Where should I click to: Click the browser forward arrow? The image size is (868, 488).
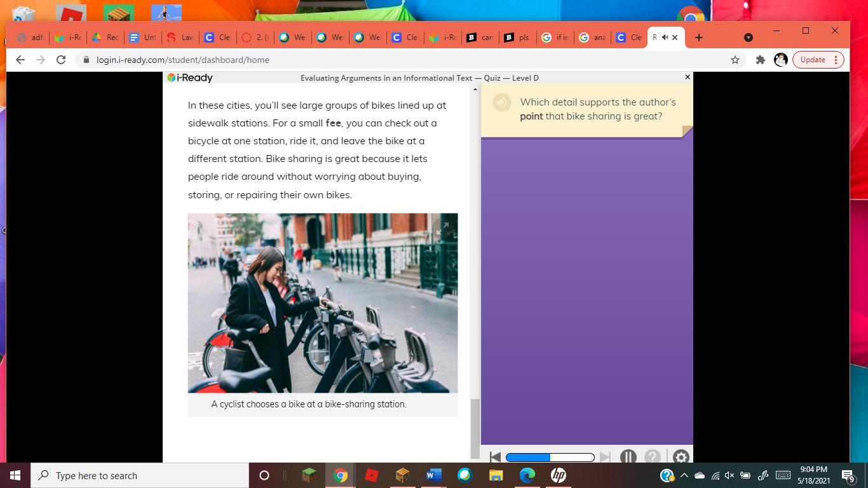click(x=41, y=60)
